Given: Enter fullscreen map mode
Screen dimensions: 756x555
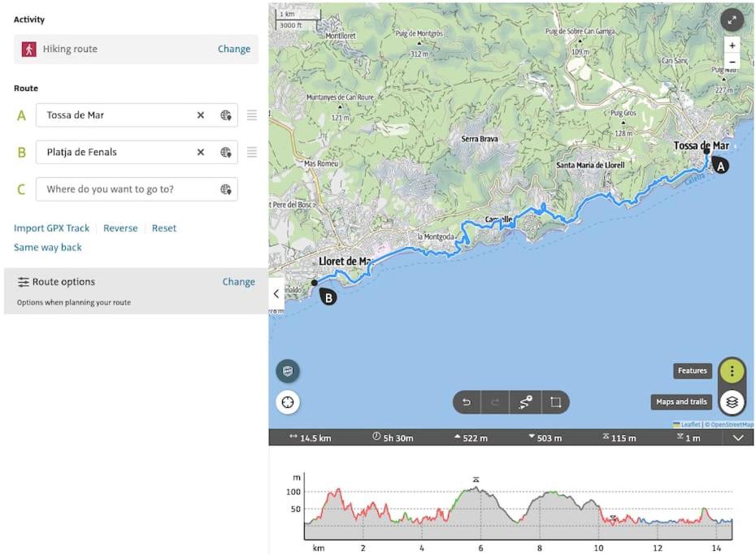Looking at the screenshot, I should (732, 20).
